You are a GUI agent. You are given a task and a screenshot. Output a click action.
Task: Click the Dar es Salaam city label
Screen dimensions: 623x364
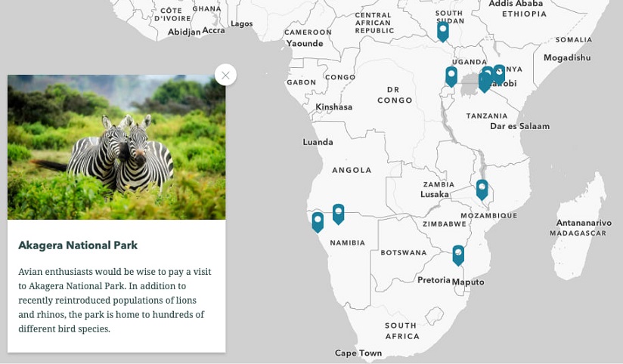tap(519, 126)
